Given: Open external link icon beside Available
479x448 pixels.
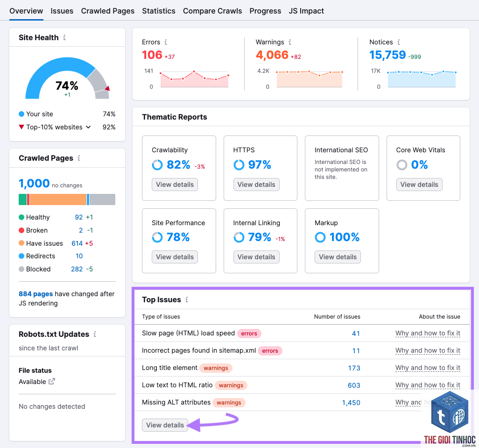Looking at the screenshot, I should pos(52,381).
